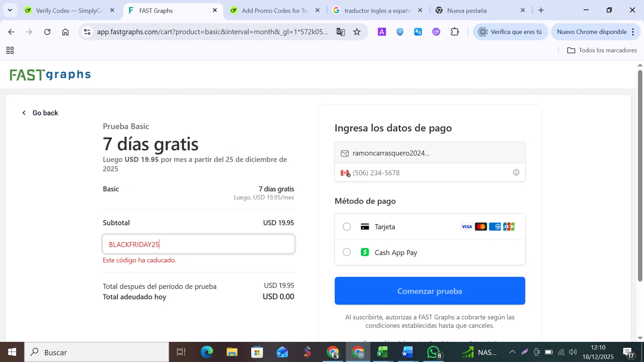Open Task View on taskbar
The image size is (644, 362).
[181, 352]
